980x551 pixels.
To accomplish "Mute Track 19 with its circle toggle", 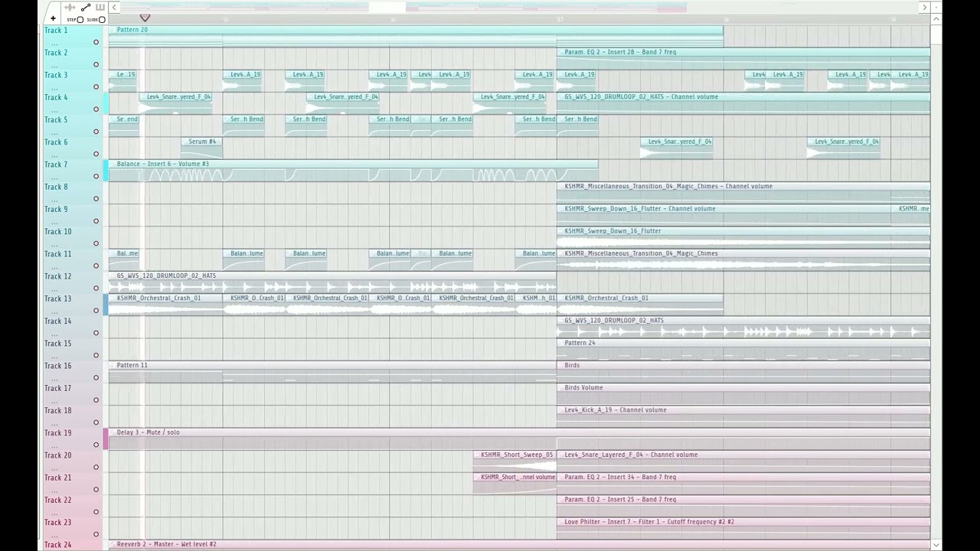I will [x=96, y=445].
